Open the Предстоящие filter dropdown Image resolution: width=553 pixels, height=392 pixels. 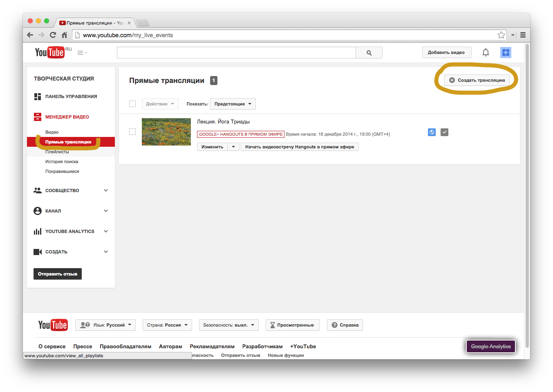(x=233, y=104)
